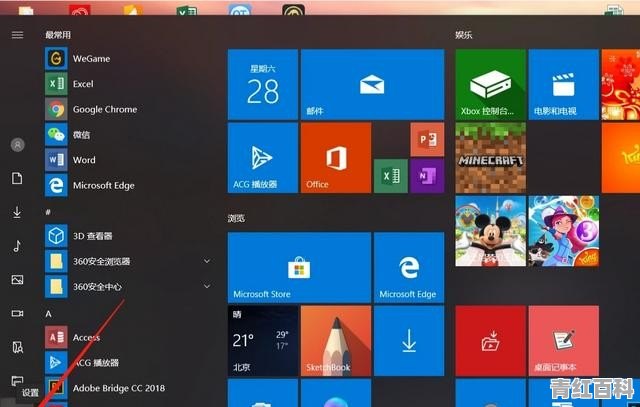Open the Microsoft Edge tile
The width and height of the screenshot is (640, 407).
[409, 267]
